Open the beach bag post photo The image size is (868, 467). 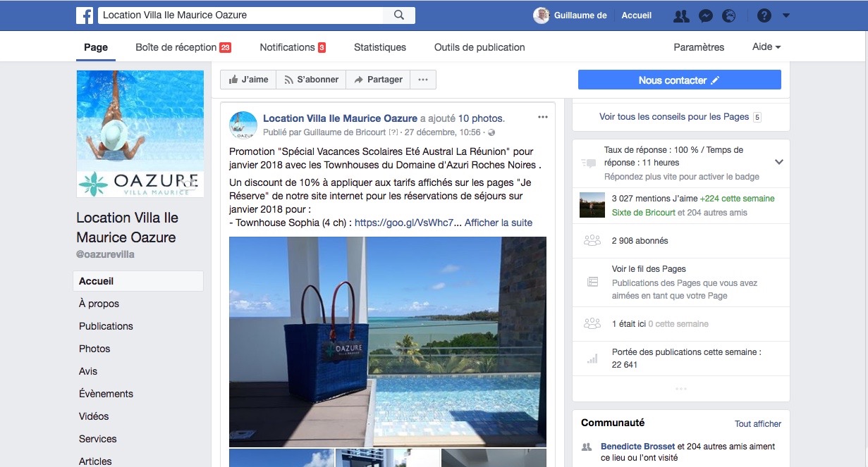click(x=387, y=342)
